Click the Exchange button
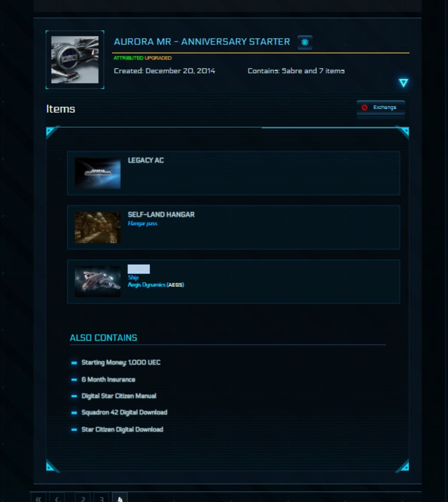 pos(381,107)
